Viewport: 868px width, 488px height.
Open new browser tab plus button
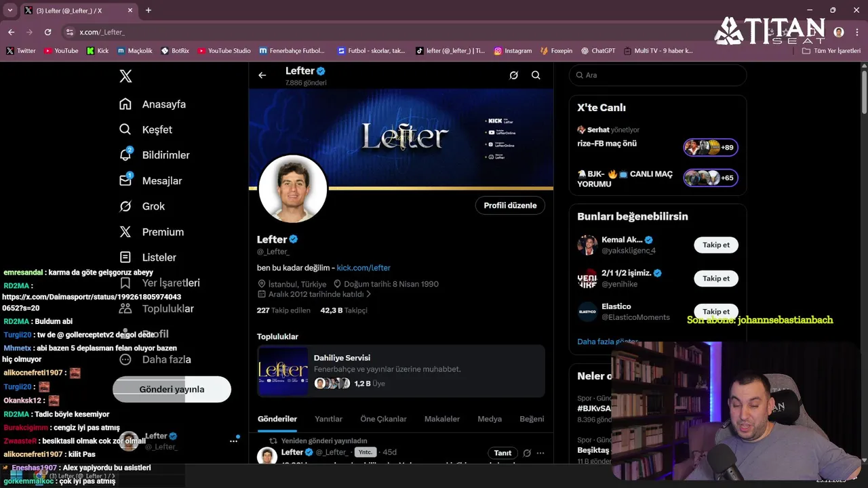click(x=149, y=10)
